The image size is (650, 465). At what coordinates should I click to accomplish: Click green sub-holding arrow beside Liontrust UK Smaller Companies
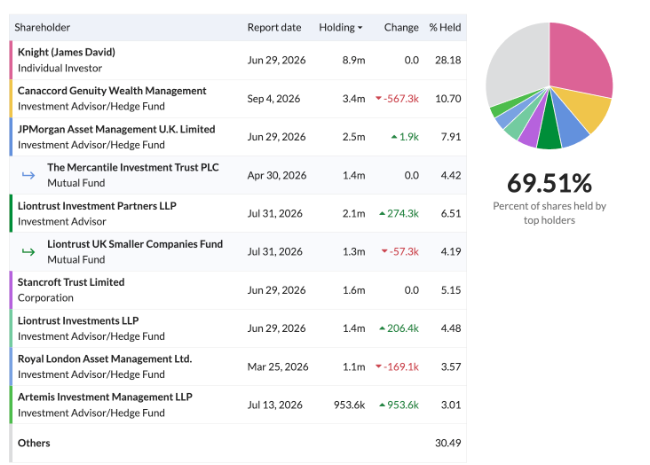(28, 252)
